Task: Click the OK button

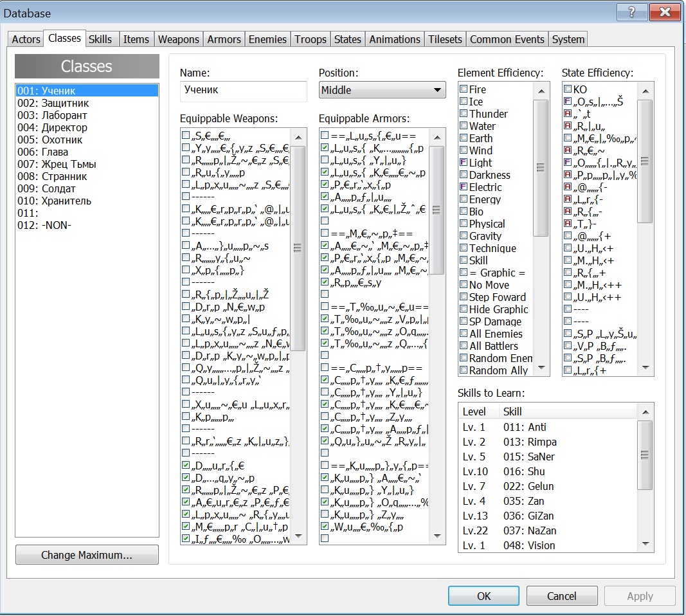Action: coord(483,596)
